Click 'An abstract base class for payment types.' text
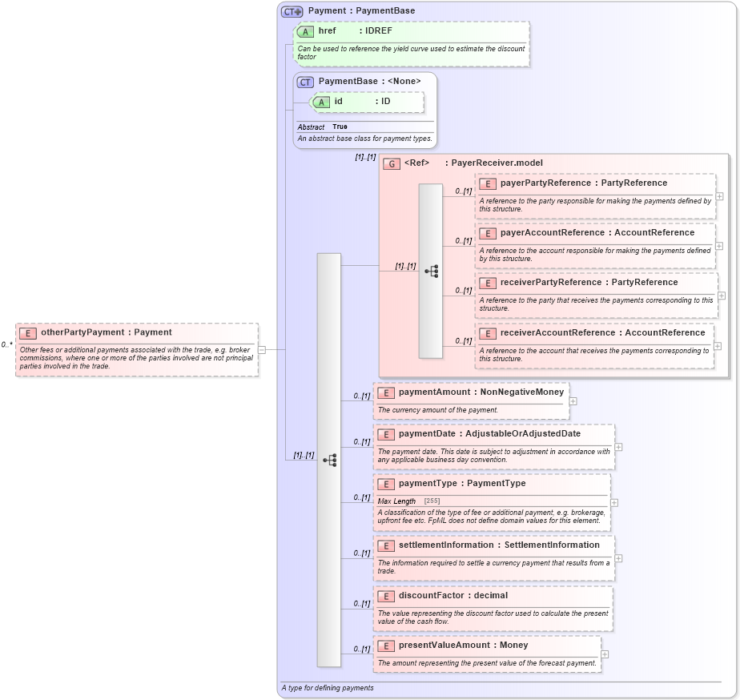The height and width of the screenshot is (700, 740). (365, 139)
